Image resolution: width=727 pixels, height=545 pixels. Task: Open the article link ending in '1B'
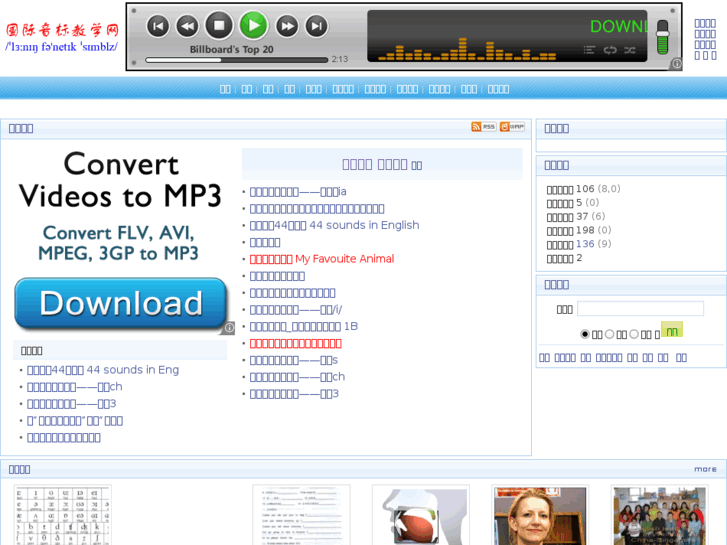pos(304,327)
